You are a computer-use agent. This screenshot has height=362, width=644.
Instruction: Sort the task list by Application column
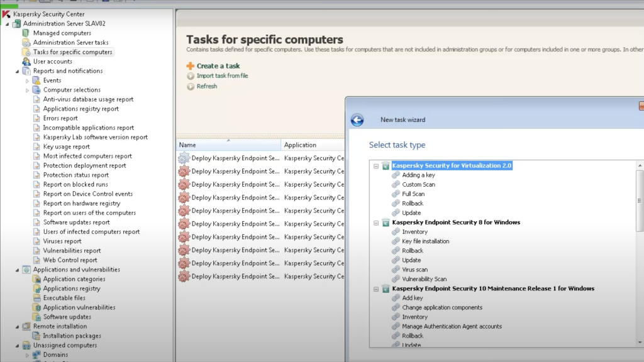pos(313,145)
